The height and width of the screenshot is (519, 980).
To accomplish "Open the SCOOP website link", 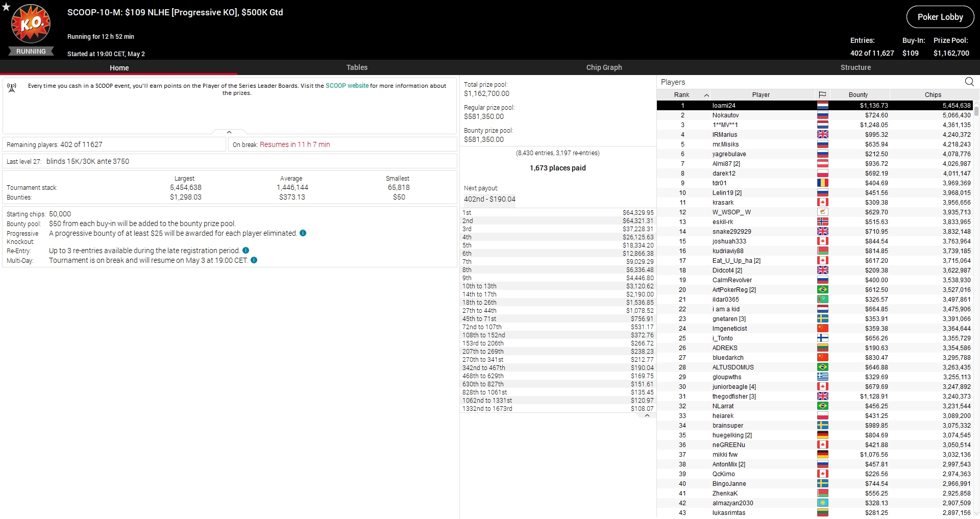I will [347, 86].
